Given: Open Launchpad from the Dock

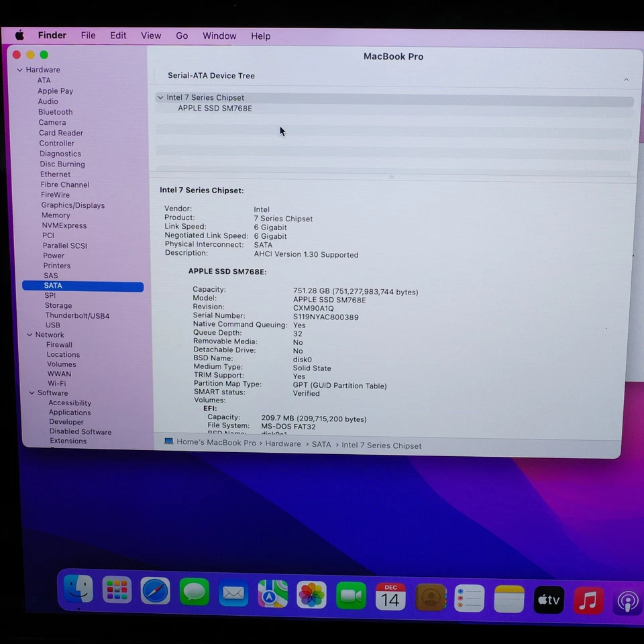Looking at the screenshot, I should (117, 593).
